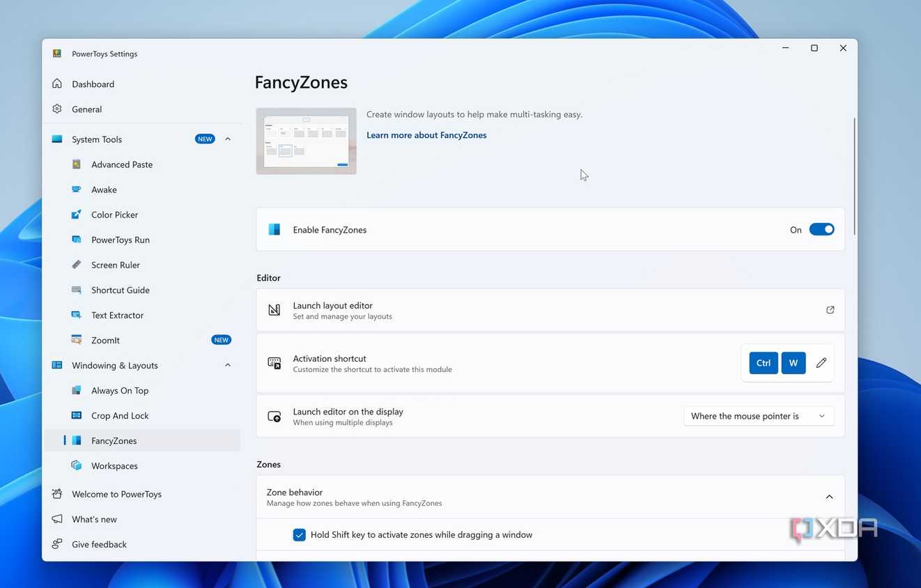921x588 pixels.
Task: Click the Dashboard home icon
Action: pyautogui.click(x=57, y=84)
